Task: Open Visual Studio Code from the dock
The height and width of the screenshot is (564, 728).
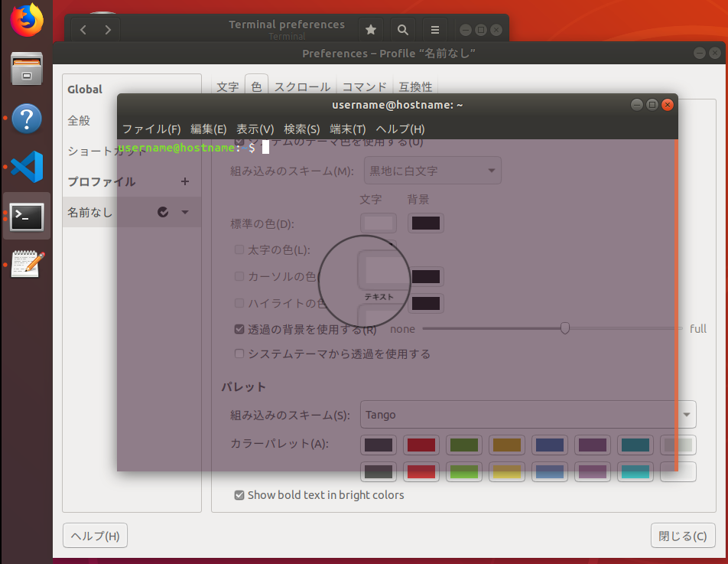Action: tap(27, 167)
